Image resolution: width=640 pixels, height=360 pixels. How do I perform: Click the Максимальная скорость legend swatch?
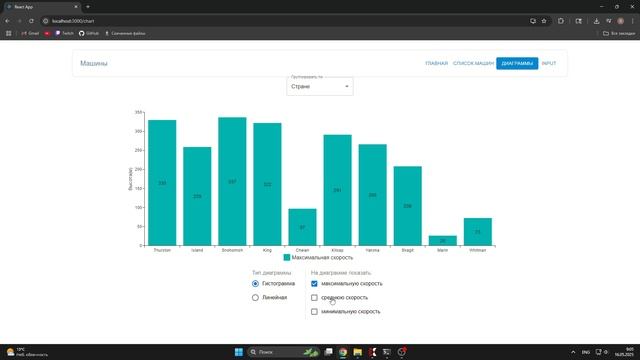coord(287,258)
